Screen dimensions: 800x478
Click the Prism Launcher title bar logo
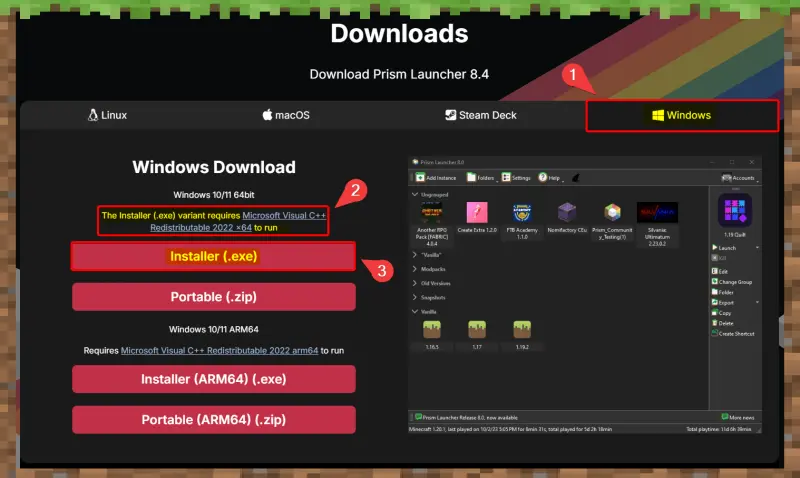pos(415,162)
